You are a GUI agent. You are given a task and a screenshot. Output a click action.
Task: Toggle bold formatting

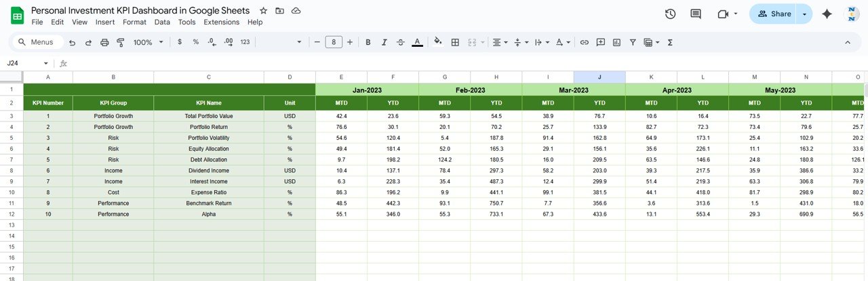point(368,42)
